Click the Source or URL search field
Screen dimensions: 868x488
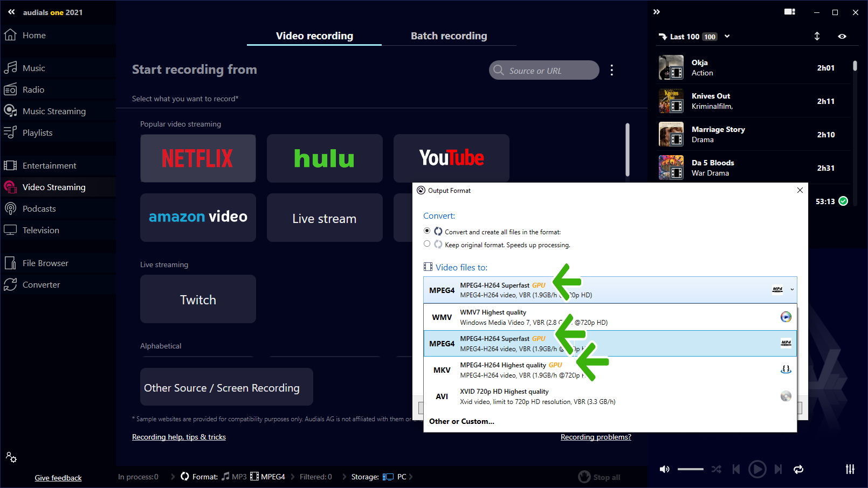coord(544,70)
